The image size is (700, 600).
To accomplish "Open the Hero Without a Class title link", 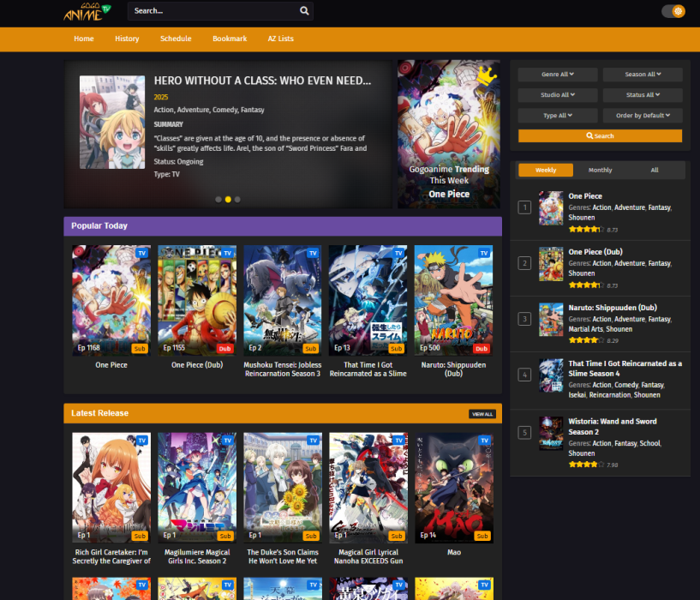I will [262, 81].
